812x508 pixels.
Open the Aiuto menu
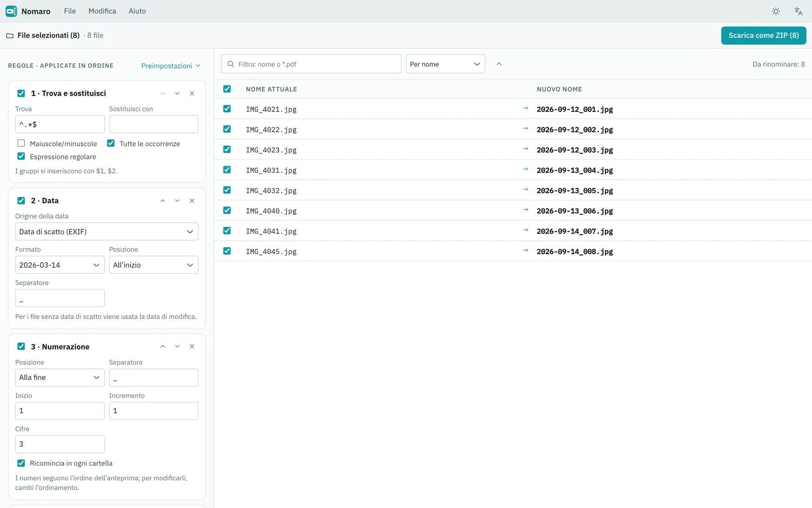point(137,11)
